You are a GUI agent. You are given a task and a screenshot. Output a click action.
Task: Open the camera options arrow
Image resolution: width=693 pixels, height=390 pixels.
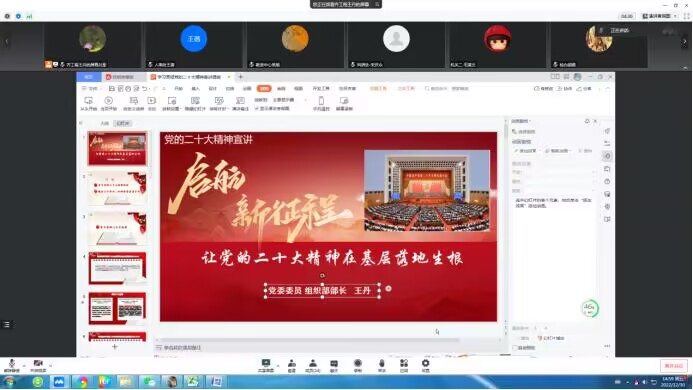[50, 366]
